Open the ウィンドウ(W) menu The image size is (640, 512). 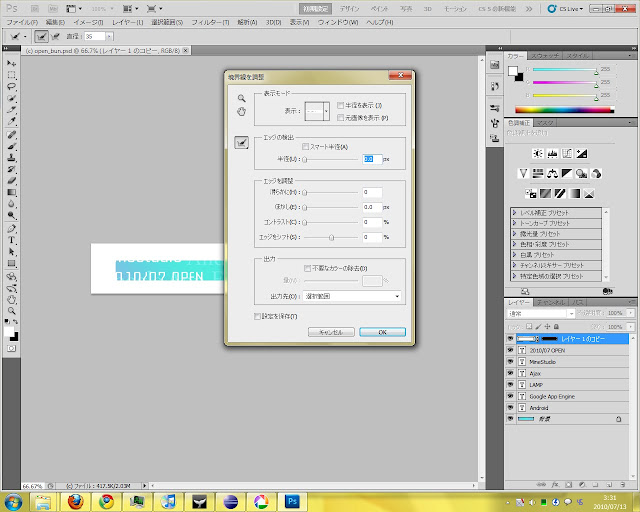coord(338,22)
